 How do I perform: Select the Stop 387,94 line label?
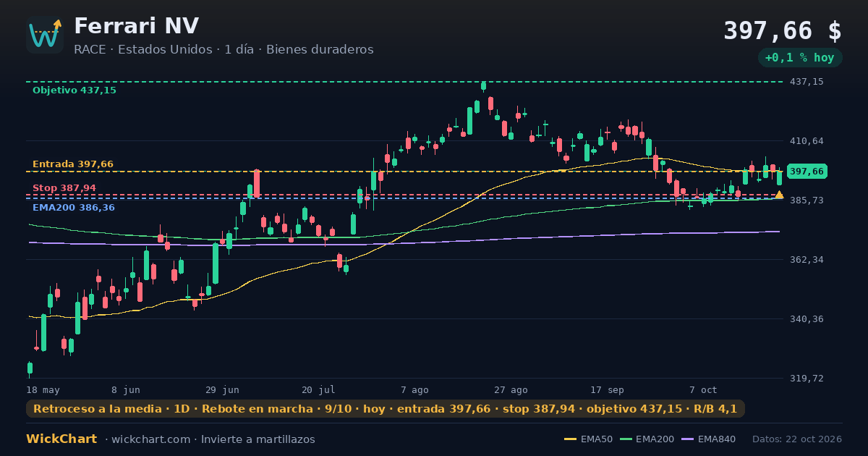64,188
